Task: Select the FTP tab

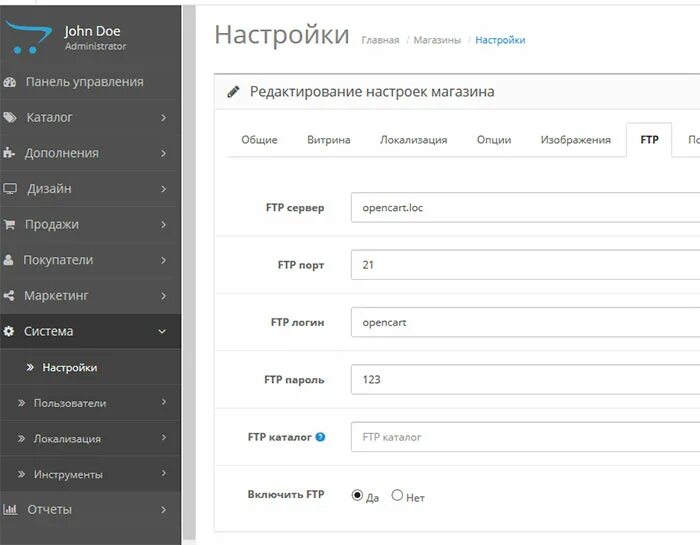Action: click(649, 140)
